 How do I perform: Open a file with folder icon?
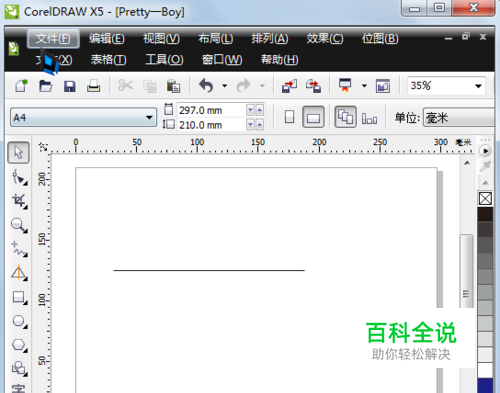click(46, 86)
